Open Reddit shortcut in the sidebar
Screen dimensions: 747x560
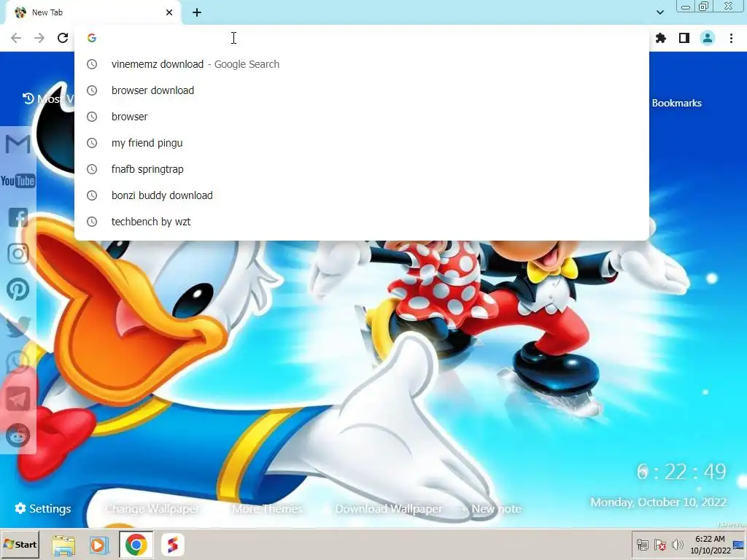18,435
